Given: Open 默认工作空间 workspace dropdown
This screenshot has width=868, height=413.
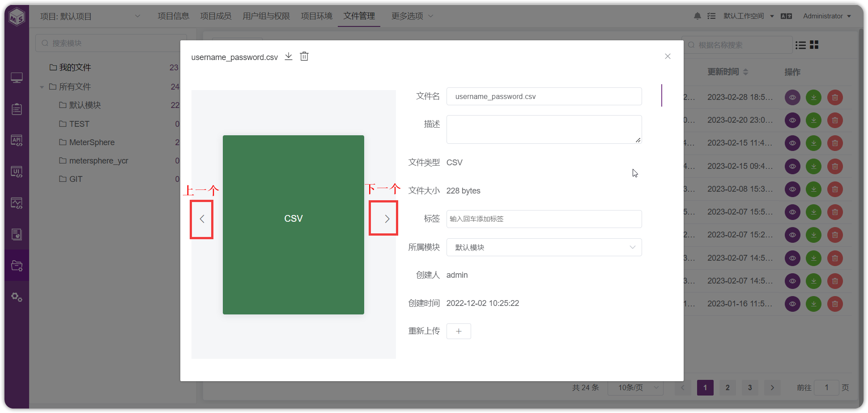Looking at the screenshot, I should [x=749, y=16].
